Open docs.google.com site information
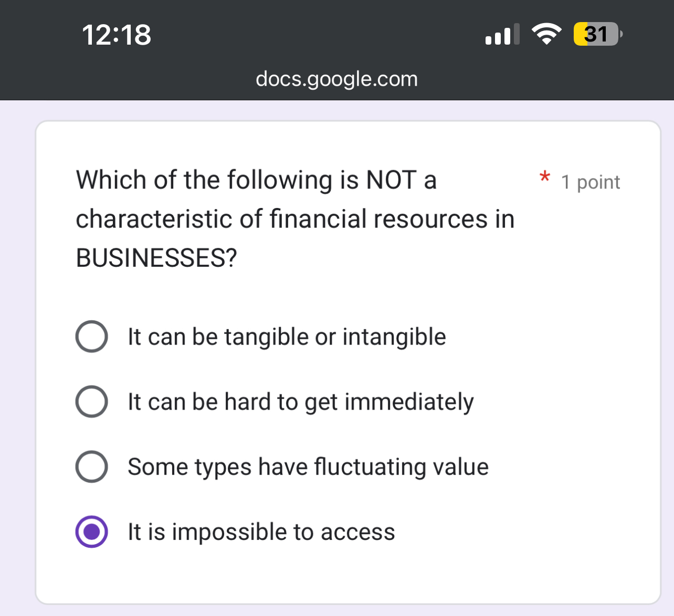This screenshot has width=674, height=616. pos(336,79)
